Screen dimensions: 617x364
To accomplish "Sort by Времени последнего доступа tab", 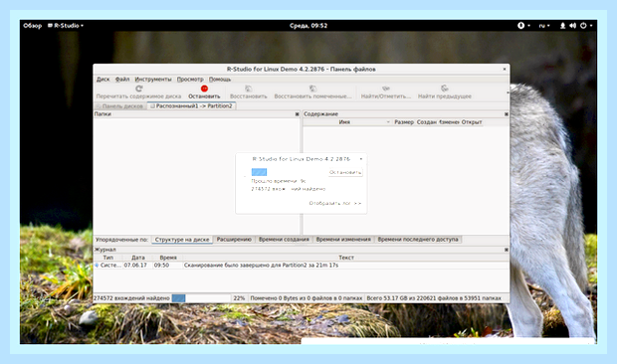I will (418, 240).
